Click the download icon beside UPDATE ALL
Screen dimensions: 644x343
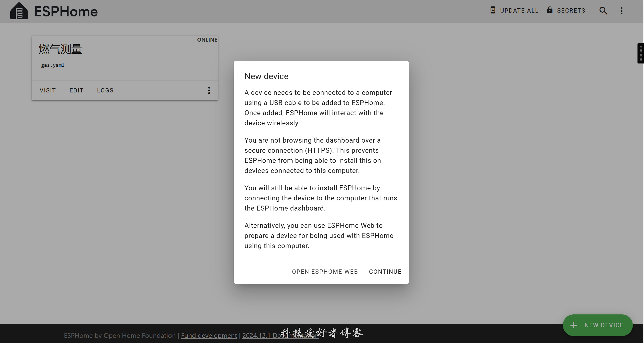click(493, 10)
